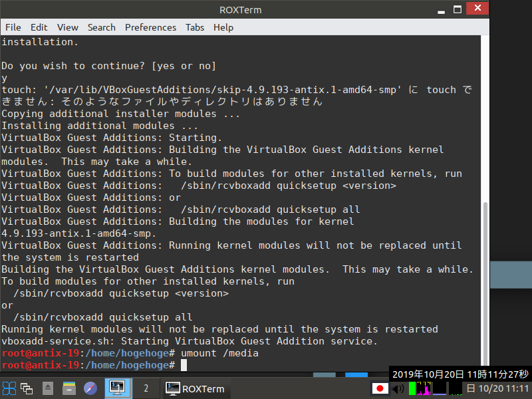Open the Help menu
Screen dimensions: 532x399
tap(223, 27)
